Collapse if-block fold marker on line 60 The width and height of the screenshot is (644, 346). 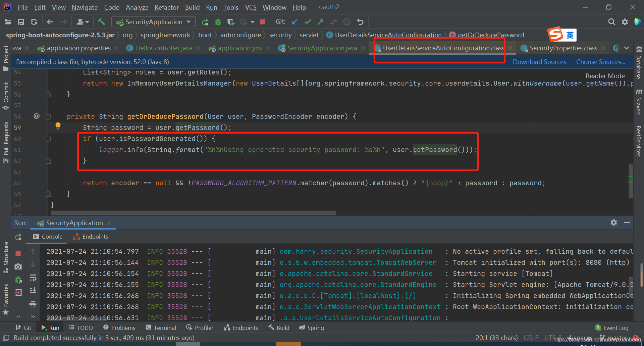pyautogui.click(x=48, y=139)
